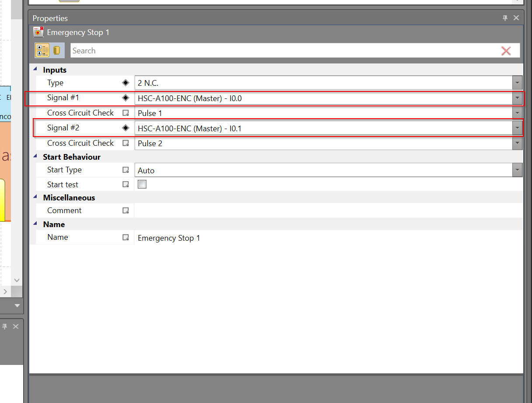Open the Pulse 2 Cross Circuit Check dropdown
532x403 pixels.
(x=518, y=143)
